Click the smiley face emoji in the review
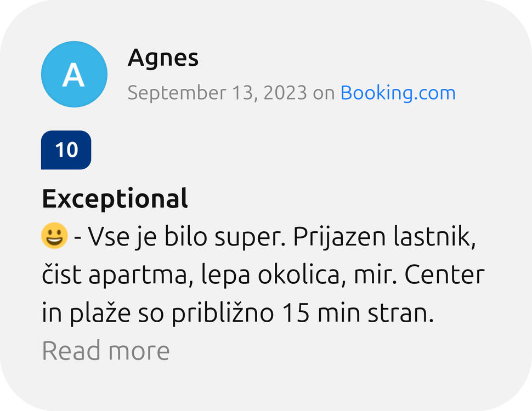The width and height of the screenshot is (532, 411). click(x=54, y=236)
